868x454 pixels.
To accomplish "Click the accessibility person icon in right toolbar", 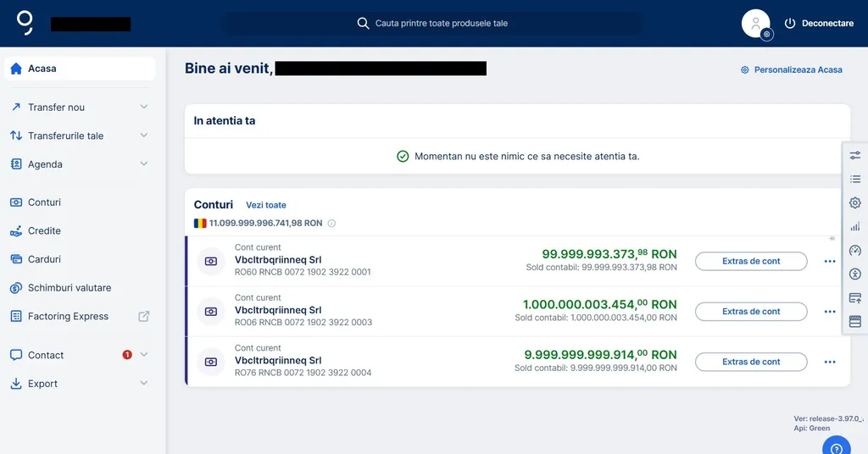I will 854,274.
